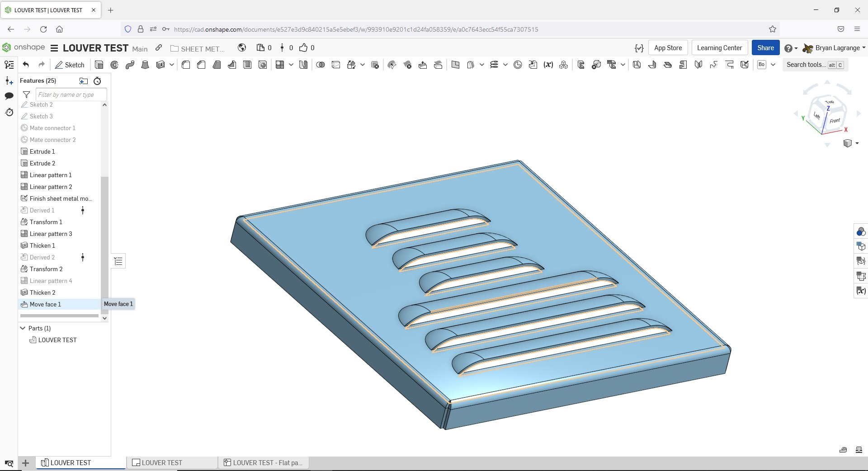Switch to the LOUVER TEST - Flat pa... tab
Viewport: 868px width, 471px height.
pyautogui.click(x=264, y=463)
